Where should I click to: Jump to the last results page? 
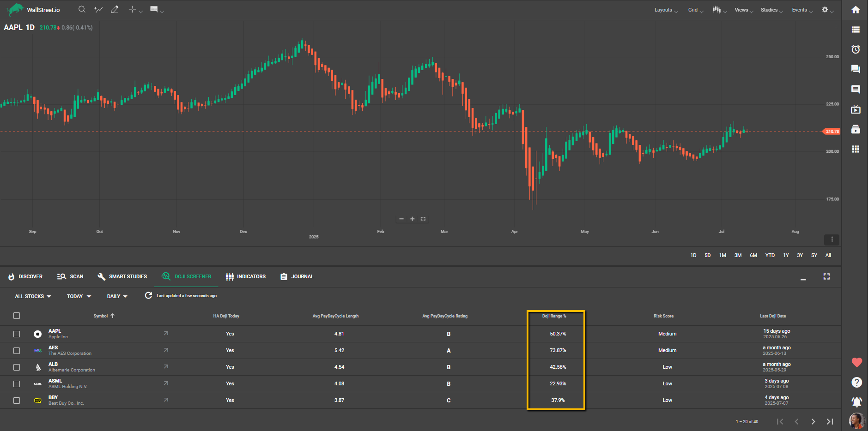tap(830, 421)
